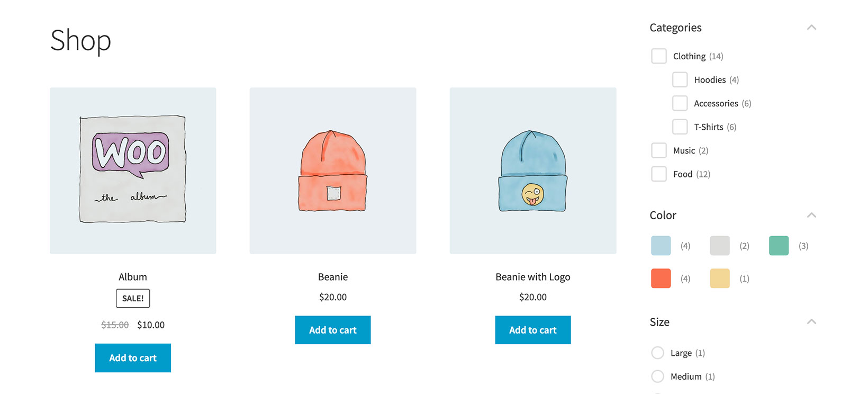Screen dimensions: 868x394
Task: Choose the Medium size radio button
Action: pos(657,377)
